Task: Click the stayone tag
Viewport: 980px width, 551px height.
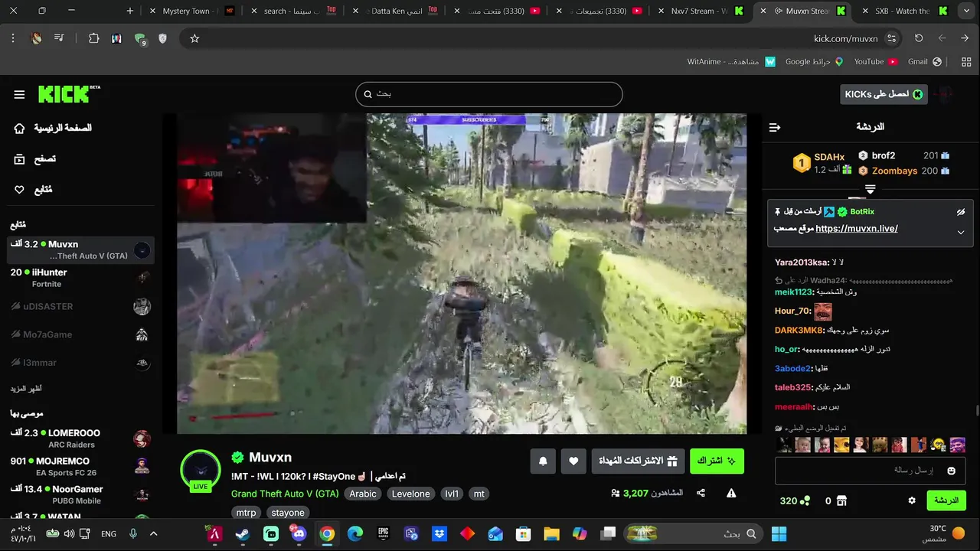Action: [x=288, y=513]
